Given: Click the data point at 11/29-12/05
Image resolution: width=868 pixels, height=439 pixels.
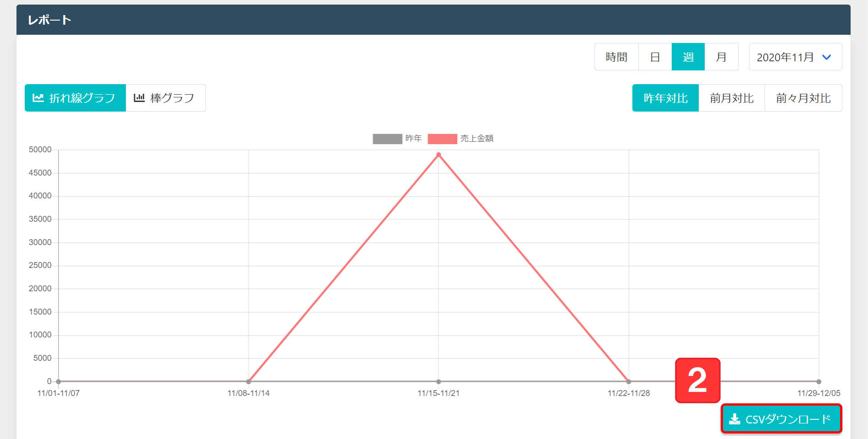Looking at the screenshot, I should pos(819,381).
